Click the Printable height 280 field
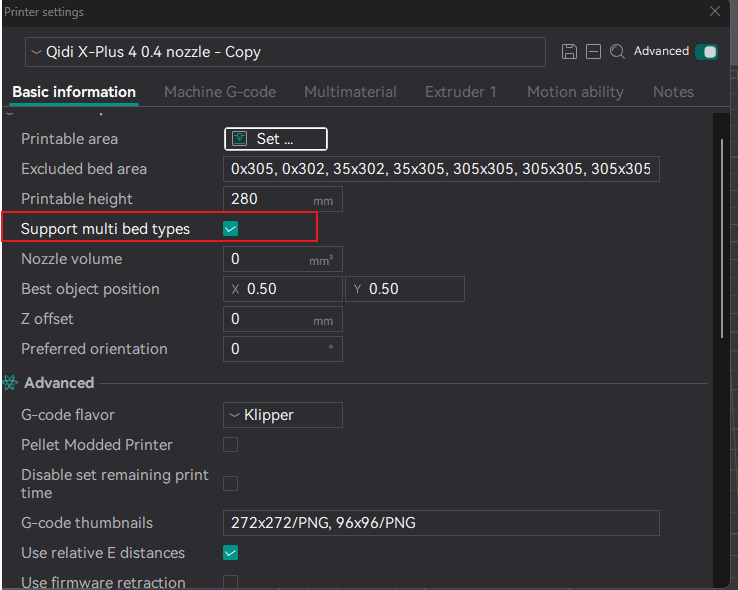This screenshot has height=590, width=738. (x=282, y=199)
